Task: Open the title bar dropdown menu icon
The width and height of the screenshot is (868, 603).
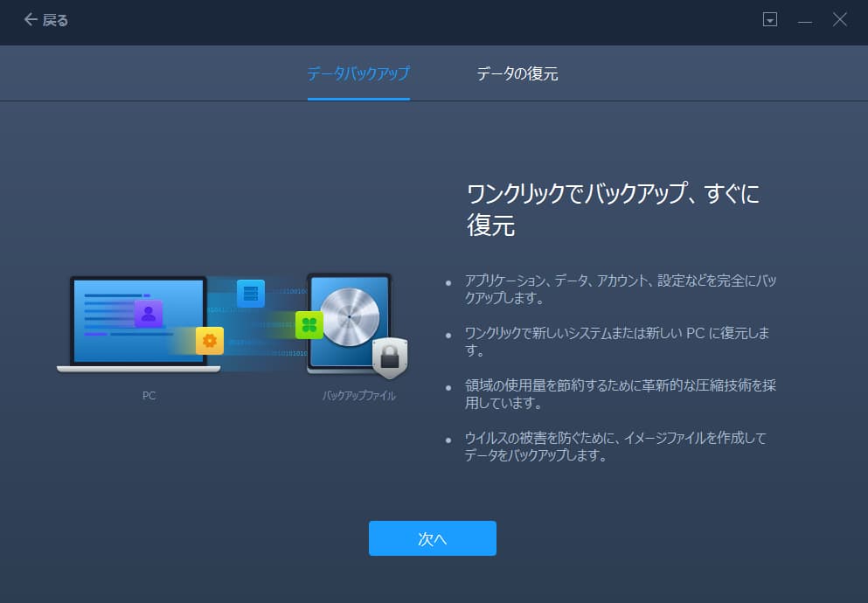Action: pos(770,20)
